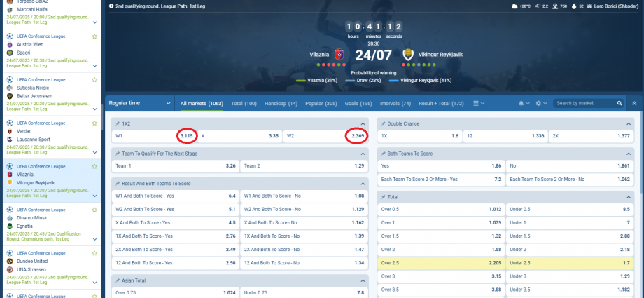Switch to the Handicap (14) tab
Viewport: 644px width, 298px height.
tap(281, 103)
